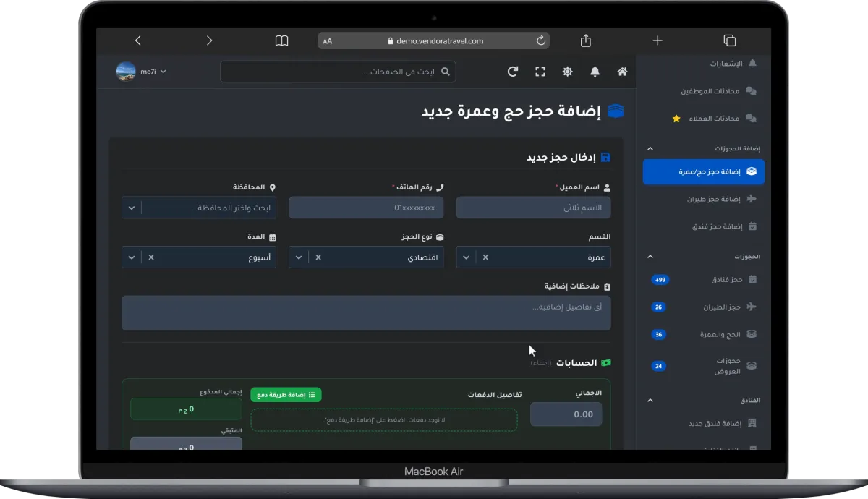
Task: Open the AA reader text options
Action: pyautogui.click(x=328, y=41)
